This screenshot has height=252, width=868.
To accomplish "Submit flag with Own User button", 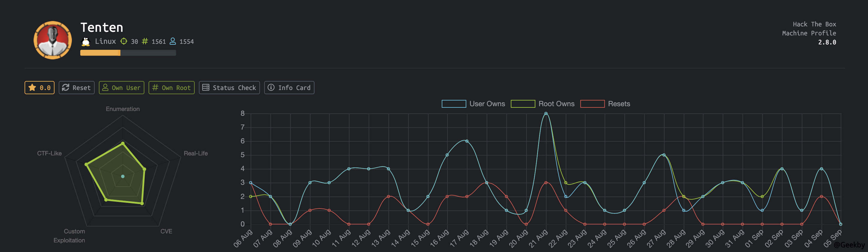I will 121,88.
